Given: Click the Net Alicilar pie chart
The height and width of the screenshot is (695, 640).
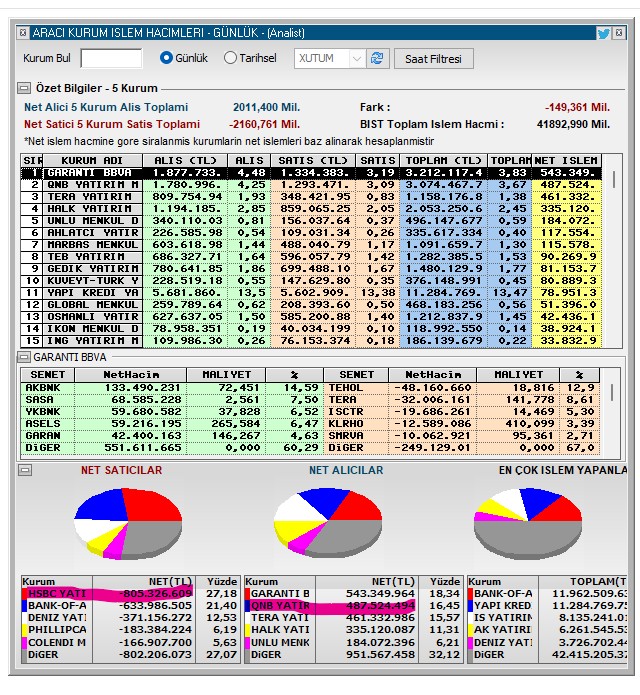Looking at the screenshot, I should [x=328, y=522].
